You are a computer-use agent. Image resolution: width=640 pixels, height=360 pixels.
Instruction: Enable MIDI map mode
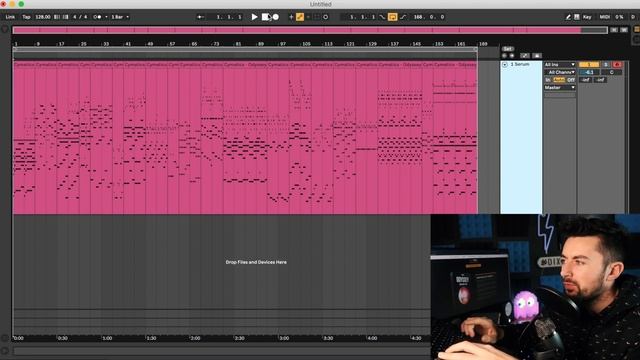[x=604, y=17]
